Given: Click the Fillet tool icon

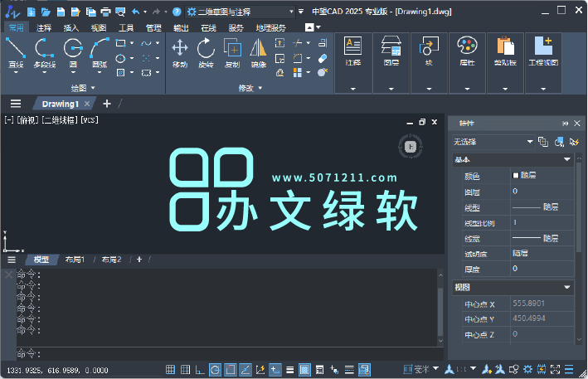Looking at the screenshot, I should [298, 58].
